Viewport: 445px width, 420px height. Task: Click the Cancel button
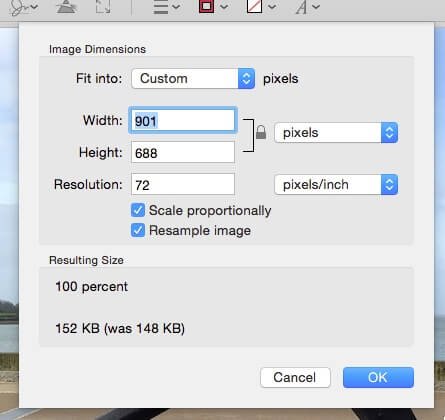pyautogui.click(x=295, y=377)
